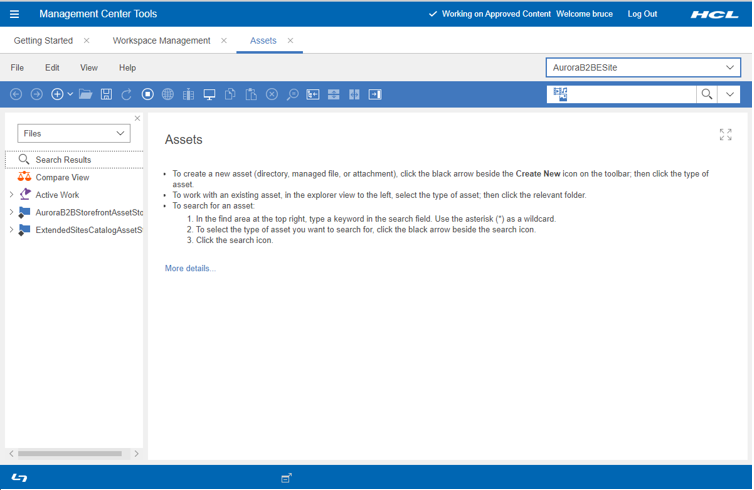Click the vertical split view icon
This screenshot has width=754, height=490.
tap(354, 94)
